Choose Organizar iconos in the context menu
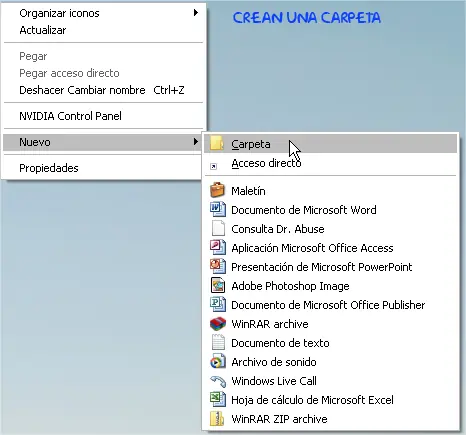The image size is (466, 435). [x=103, y=13]
